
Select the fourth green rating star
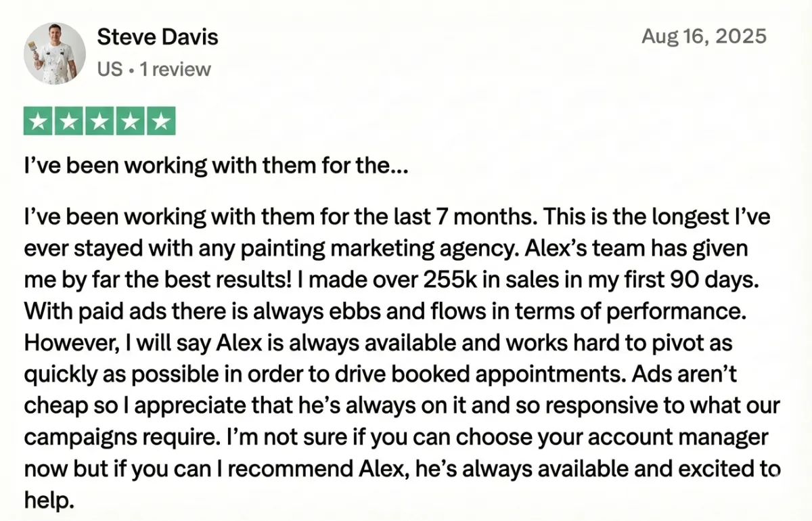[130, 121]
